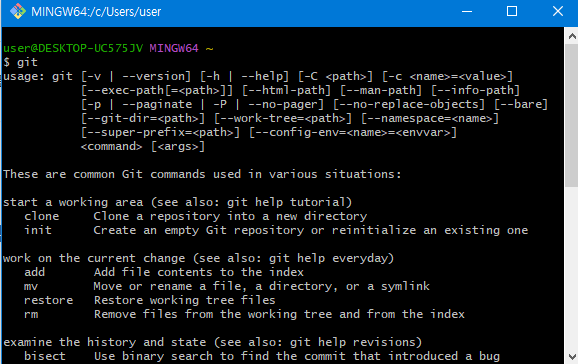Minimize the MINGW64 terminal window
The image size is (578, 364).
tap(467, 11)
